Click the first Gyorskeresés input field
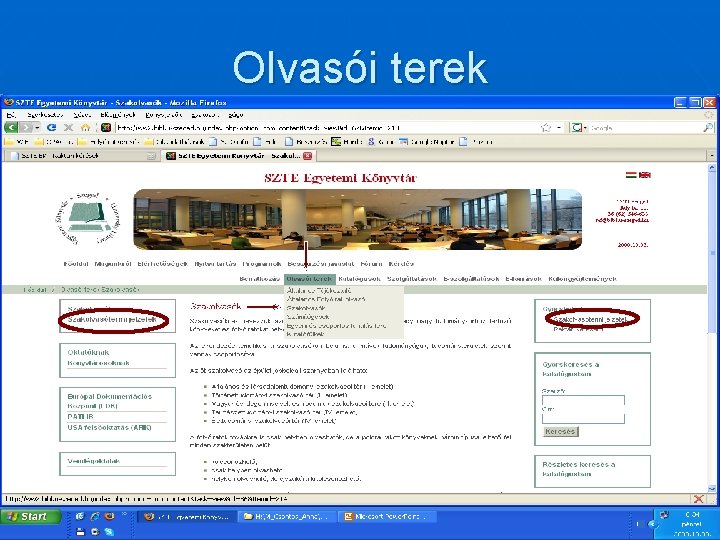The image size is (720, 540). tap(583, 400)
